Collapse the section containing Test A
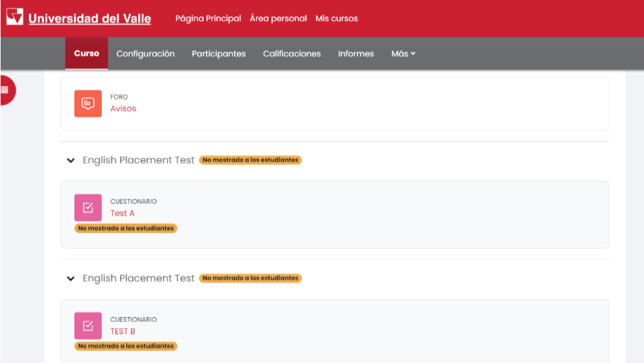Viewport: 644px width, 363px height. (x=71, y=160)
